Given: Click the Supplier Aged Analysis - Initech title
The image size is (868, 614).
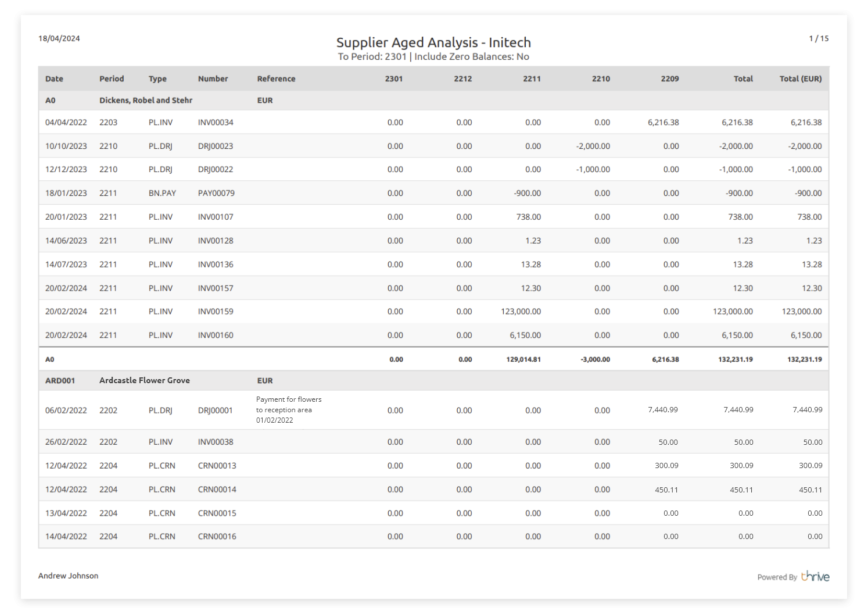Looking at the screenshot, I should click(433, 42).
